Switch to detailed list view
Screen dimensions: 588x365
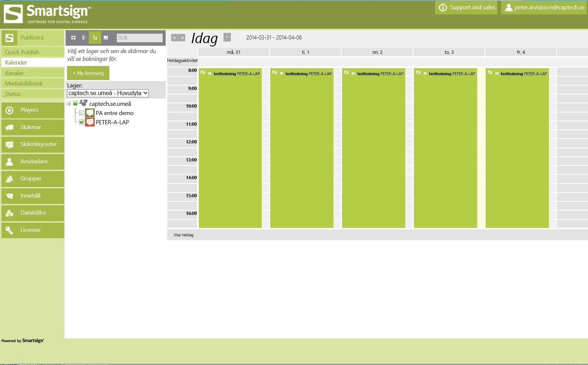tap(84, 38)
